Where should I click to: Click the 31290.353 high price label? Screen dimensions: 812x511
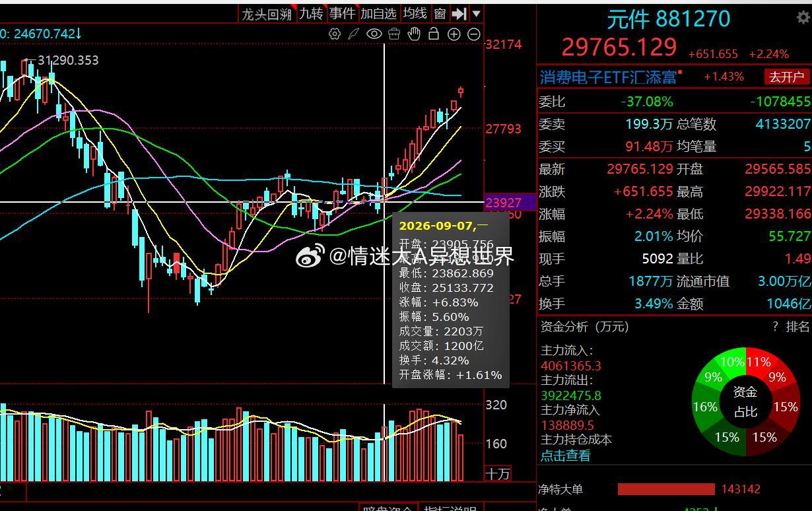tap(68, 60)
